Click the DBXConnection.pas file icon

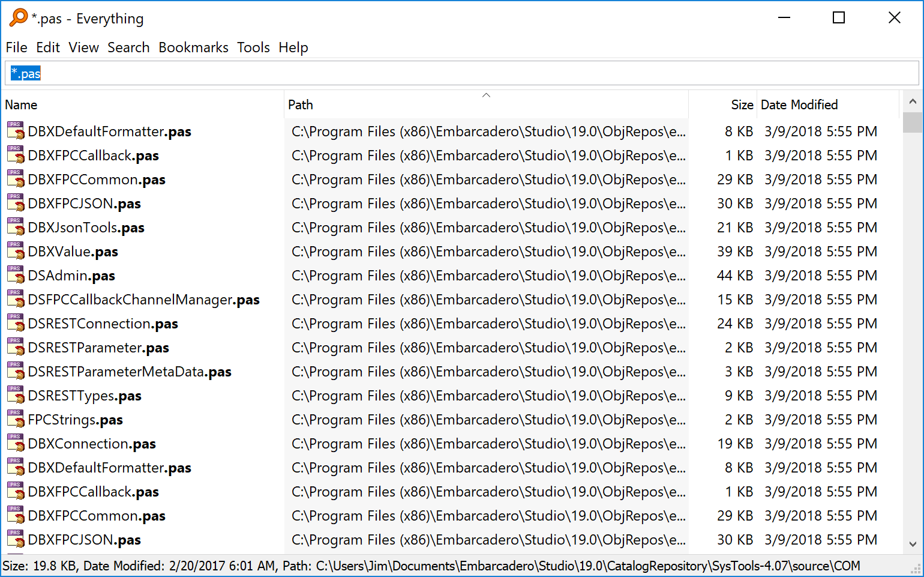tap(16, 444)
